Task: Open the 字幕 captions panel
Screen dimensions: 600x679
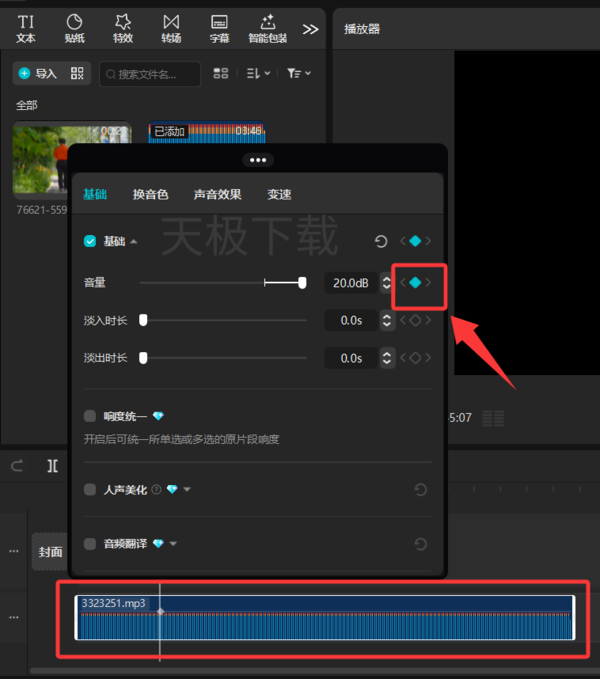Action: pos(219,29)
